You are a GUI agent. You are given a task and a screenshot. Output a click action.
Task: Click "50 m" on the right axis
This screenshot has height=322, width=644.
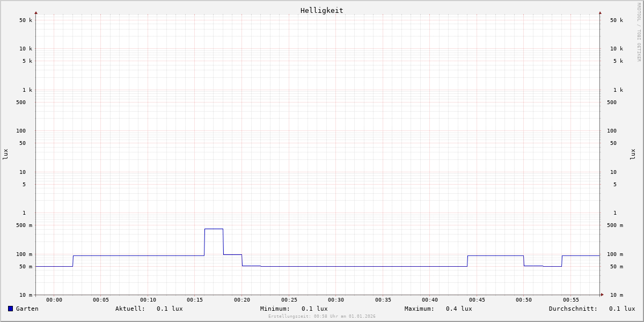(x=617, y=267)
